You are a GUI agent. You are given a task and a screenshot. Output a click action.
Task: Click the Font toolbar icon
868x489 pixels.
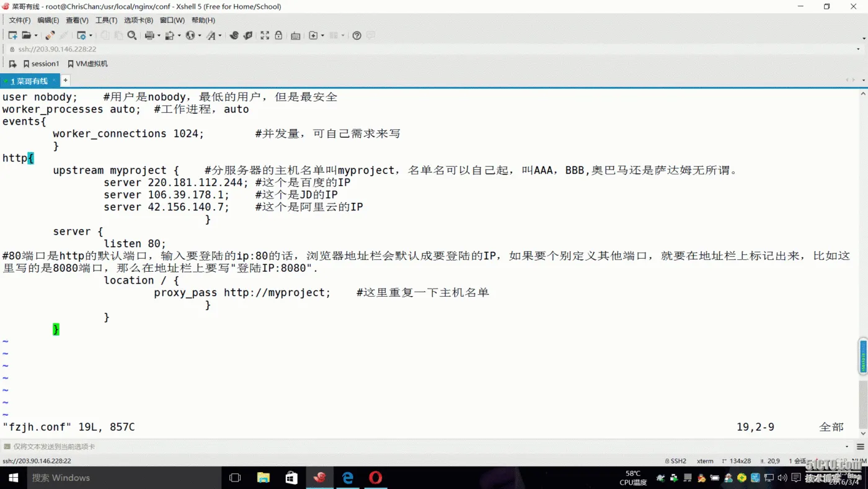[211, 35]
